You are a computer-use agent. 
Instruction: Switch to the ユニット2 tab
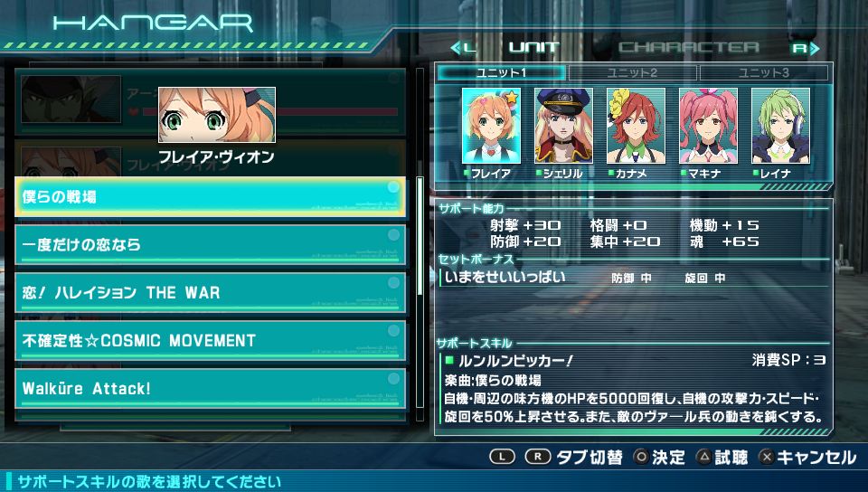(x=632, y=72)
